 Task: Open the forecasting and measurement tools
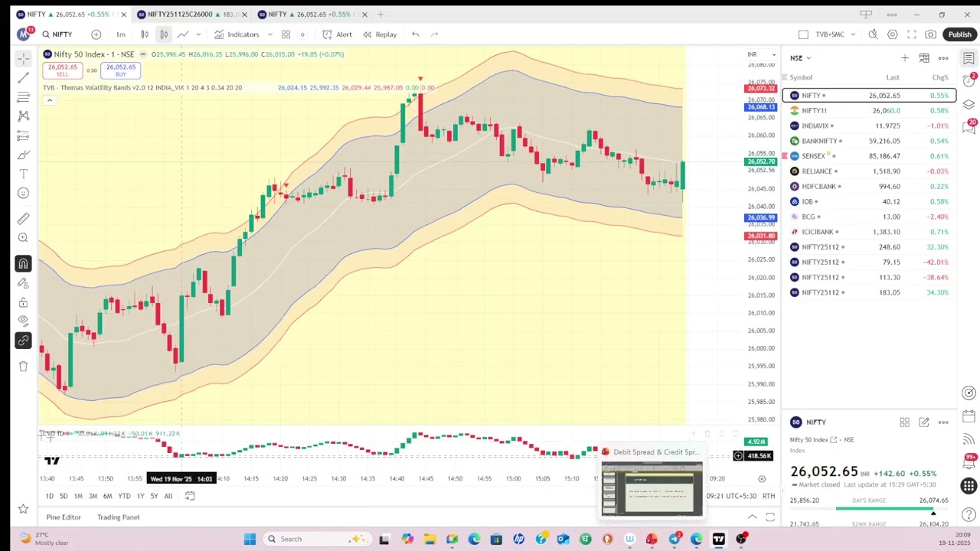pyautogui.click(x=23, y=135)
